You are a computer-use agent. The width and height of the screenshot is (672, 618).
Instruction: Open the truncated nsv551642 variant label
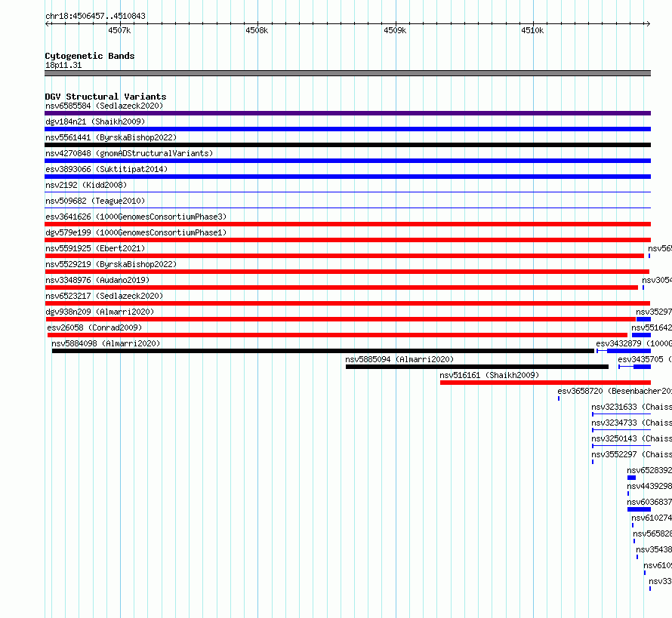pos(652,327)
